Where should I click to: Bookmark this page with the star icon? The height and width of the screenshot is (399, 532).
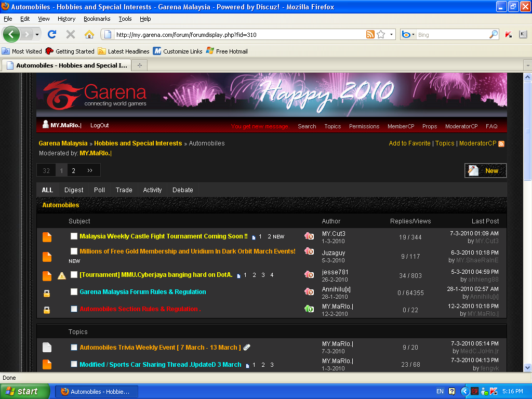[x=381, y=34]
